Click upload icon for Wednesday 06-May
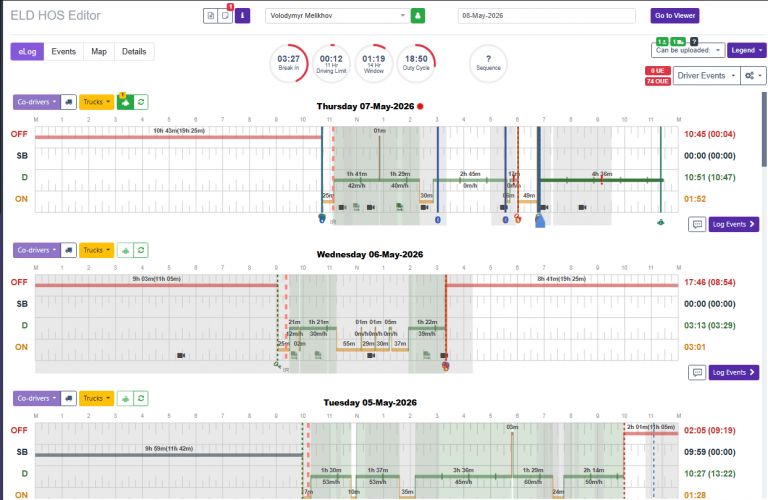The image size is (768, 500). point(125,250)
